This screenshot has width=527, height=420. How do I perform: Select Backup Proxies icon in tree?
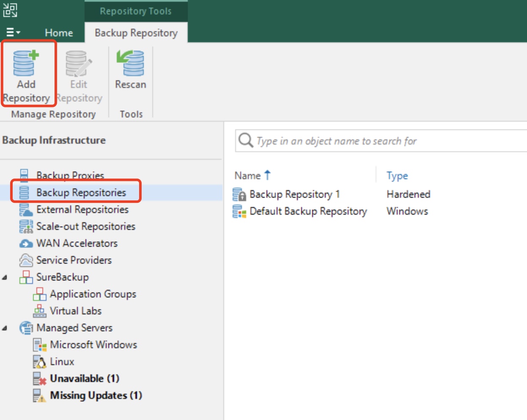tap(25, 175)
